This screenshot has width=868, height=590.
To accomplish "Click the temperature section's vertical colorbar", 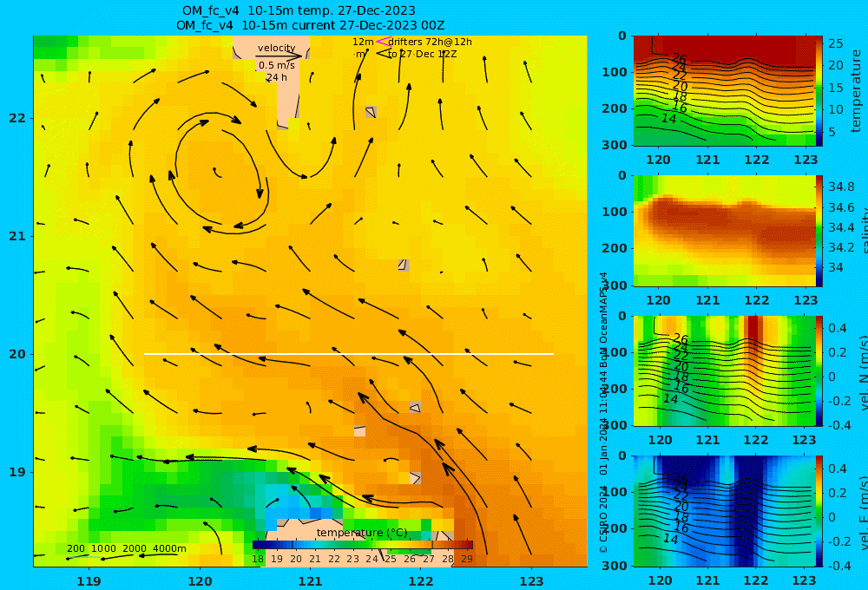I will tap(819, 91).
